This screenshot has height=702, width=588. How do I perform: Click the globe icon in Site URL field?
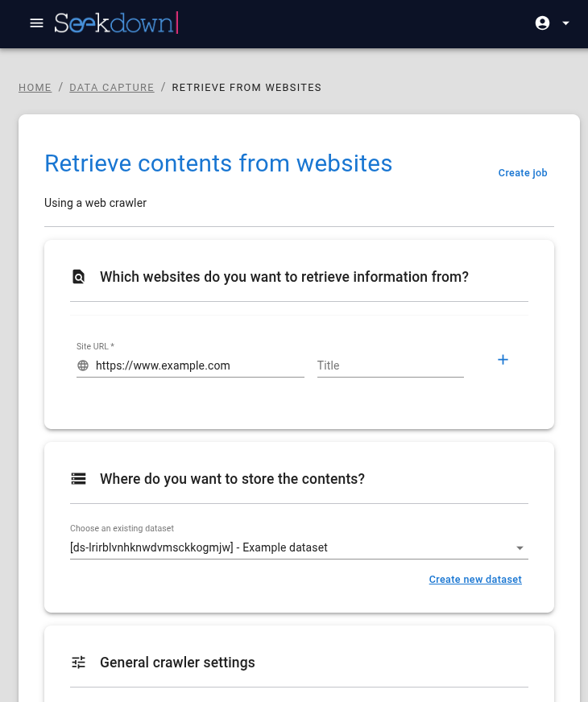coord(83,365)
